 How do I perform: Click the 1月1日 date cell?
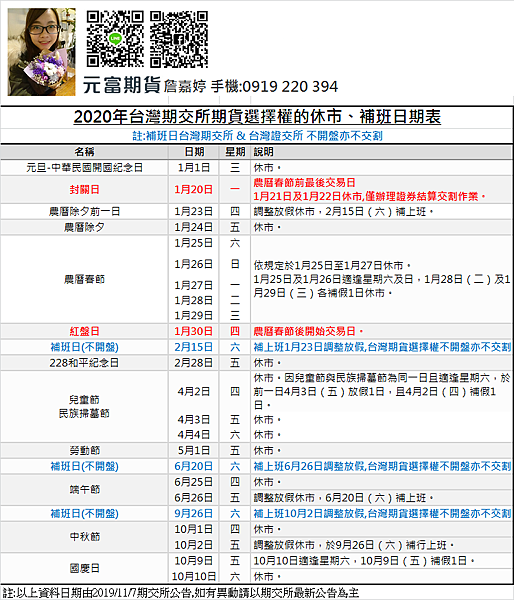[194, 168]
